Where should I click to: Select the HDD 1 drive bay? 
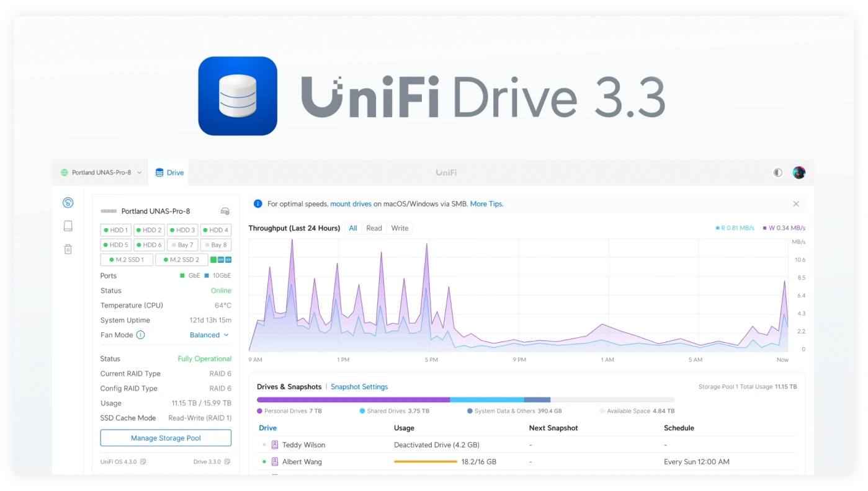point(115,230)
